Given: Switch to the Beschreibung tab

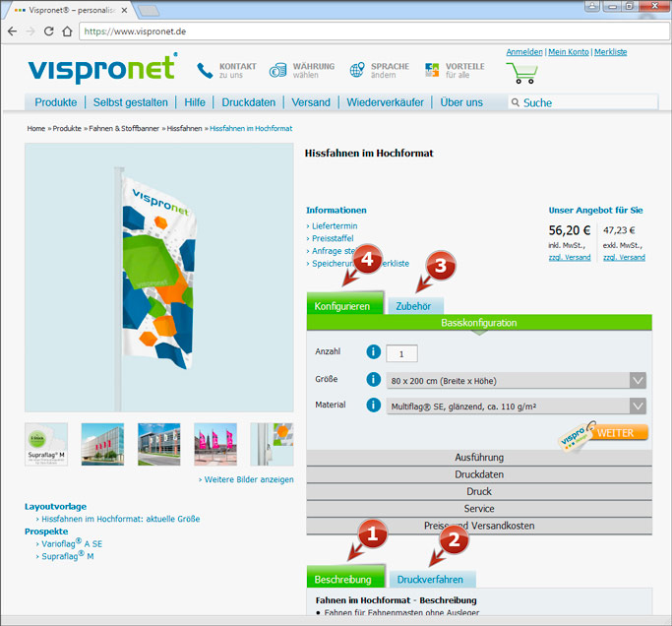Looking at the screenshot, I should tap(346, 577).
